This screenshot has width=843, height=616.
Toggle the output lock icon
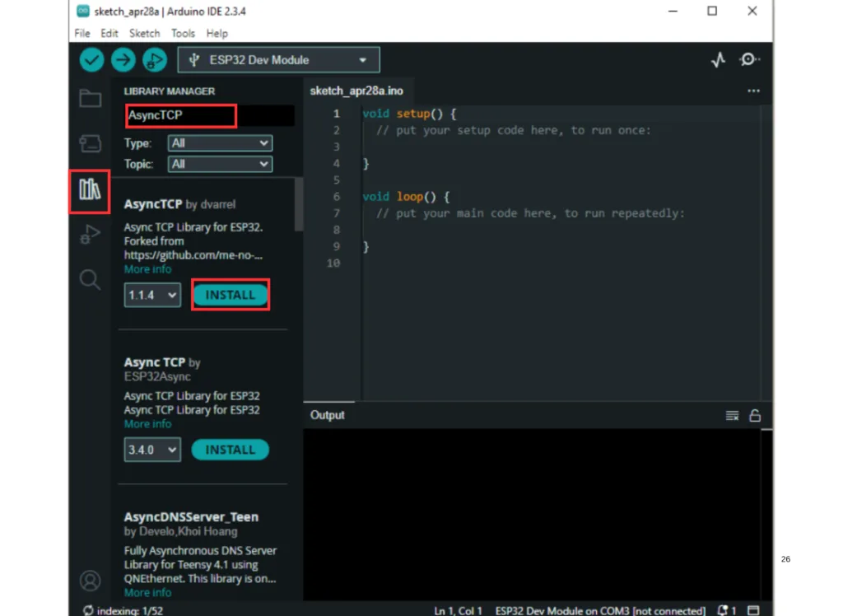point(754,416)
